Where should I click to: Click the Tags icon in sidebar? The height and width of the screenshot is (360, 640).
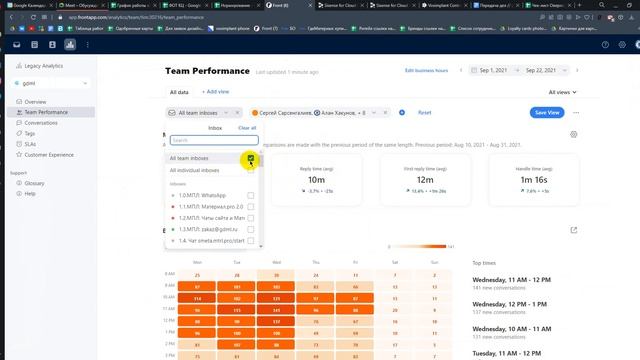point(19,133)
